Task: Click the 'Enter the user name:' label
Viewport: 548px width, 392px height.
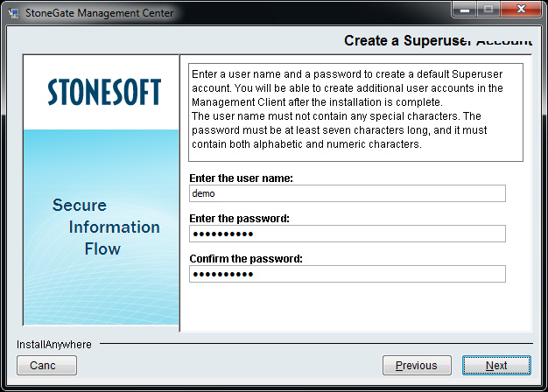Action: coord(241,178)
